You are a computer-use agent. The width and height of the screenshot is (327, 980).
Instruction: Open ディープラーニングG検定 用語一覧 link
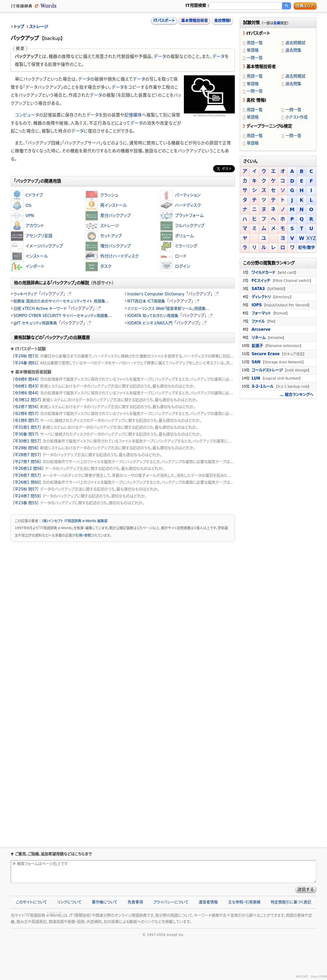(254, 136)
